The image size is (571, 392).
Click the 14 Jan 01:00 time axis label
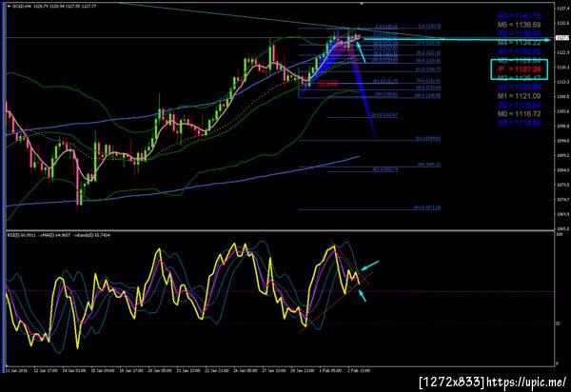point(74,370)
